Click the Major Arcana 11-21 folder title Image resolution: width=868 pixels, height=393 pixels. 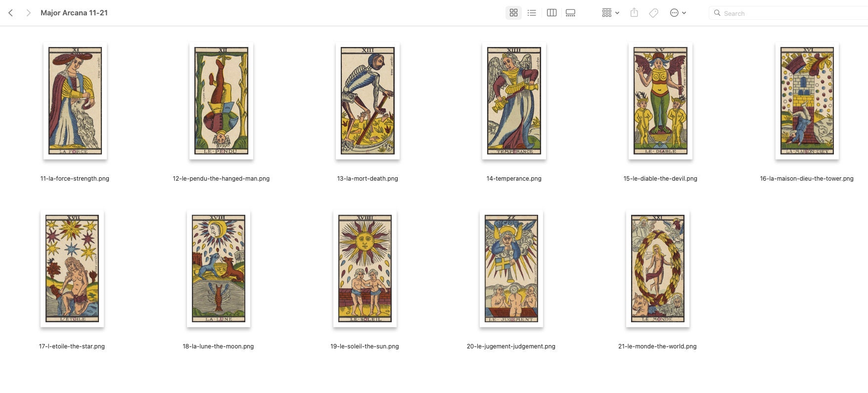pyautogui.click(x=74, y=13)
